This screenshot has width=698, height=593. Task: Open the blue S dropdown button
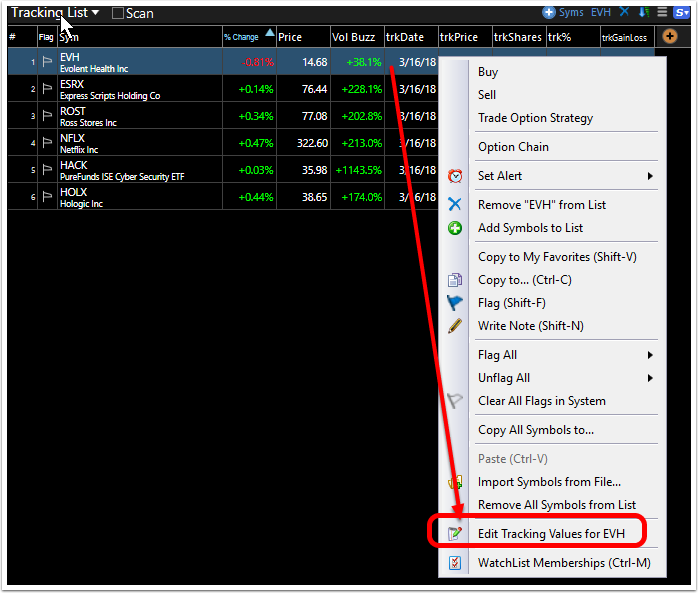(682, 12)
